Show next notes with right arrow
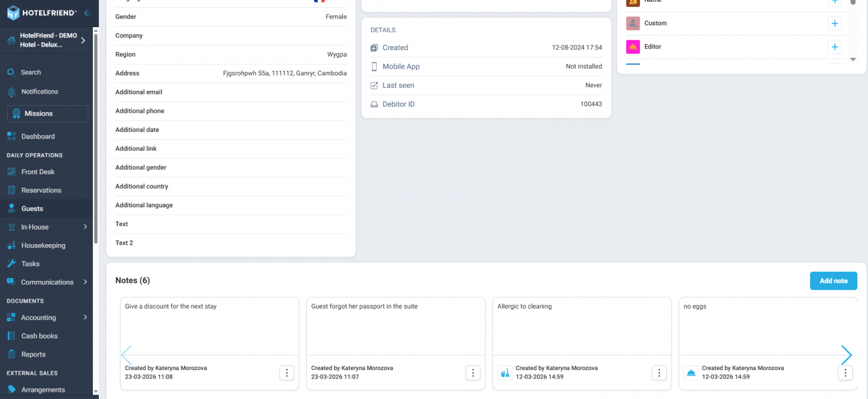868x399 pixels. click(x=846, y=355)
